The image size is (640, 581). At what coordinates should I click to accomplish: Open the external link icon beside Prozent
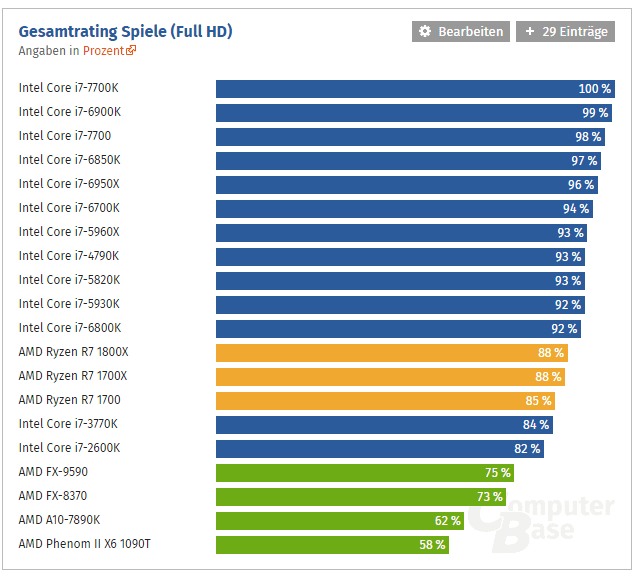132,50
